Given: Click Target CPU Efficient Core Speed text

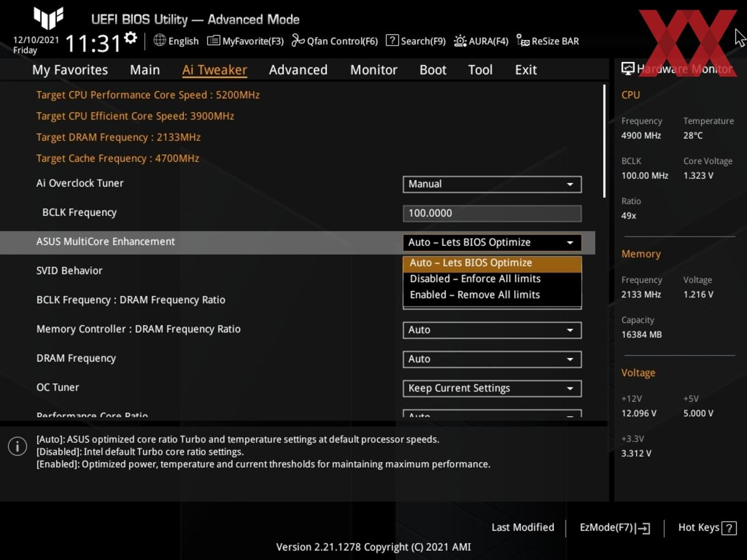Looking at the screenshot, I should [x=135, y=116].
